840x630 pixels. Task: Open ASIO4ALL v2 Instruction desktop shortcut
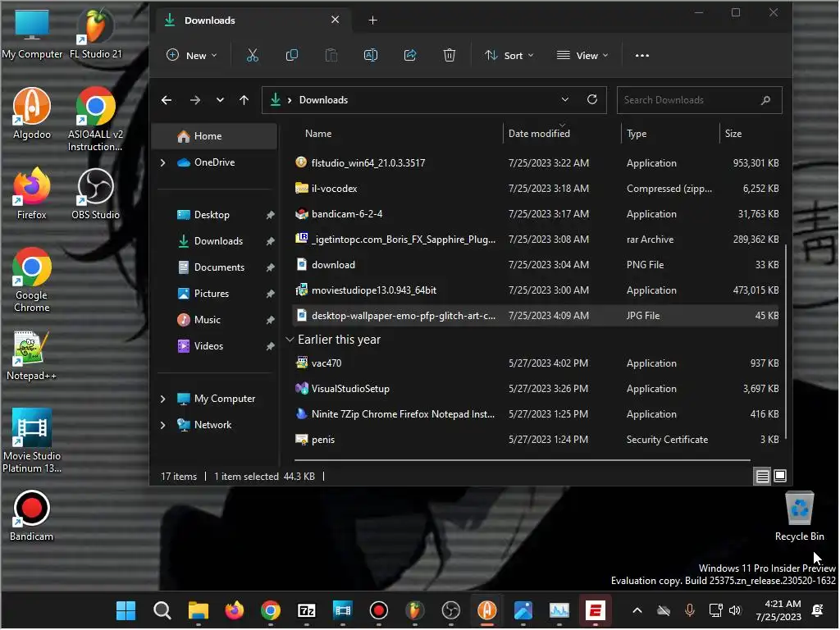click(x=95, y=119)
